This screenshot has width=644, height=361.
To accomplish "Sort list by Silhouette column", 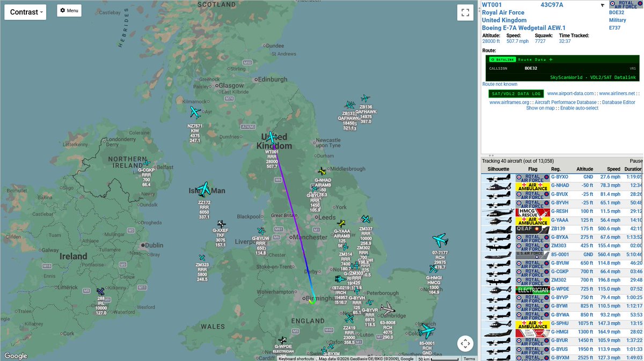I will point(497,169).
